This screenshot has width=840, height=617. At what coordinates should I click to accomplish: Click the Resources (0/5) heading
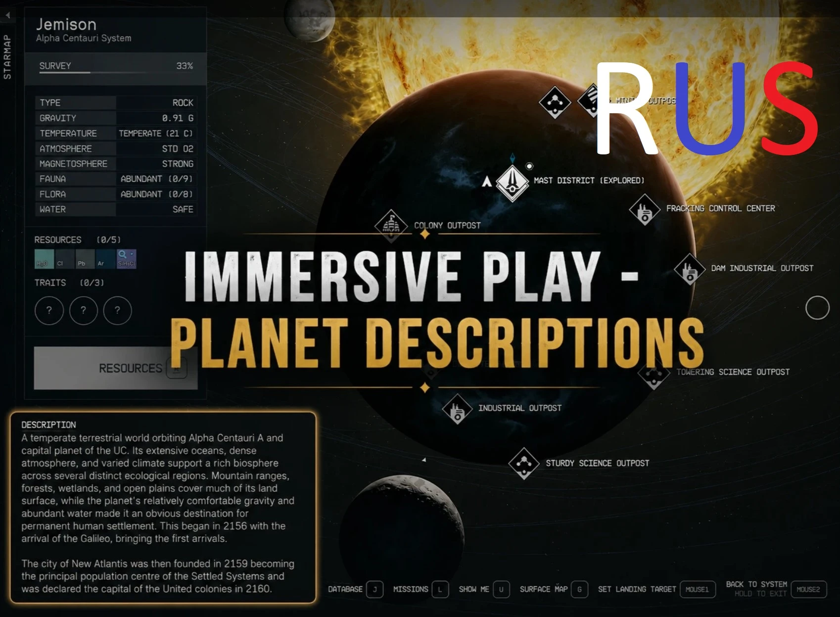(78, 240)
